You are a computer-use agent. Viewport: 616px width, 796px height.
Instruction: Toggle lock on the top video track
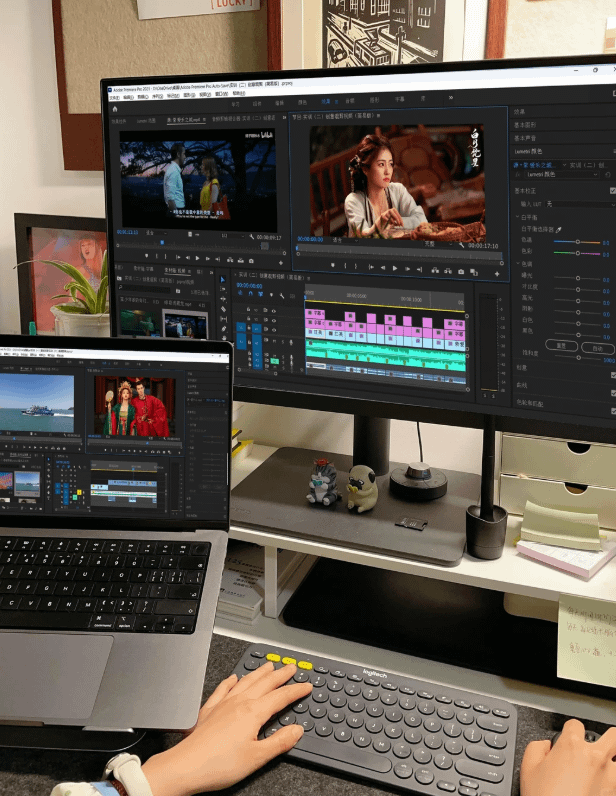(248, 309)
